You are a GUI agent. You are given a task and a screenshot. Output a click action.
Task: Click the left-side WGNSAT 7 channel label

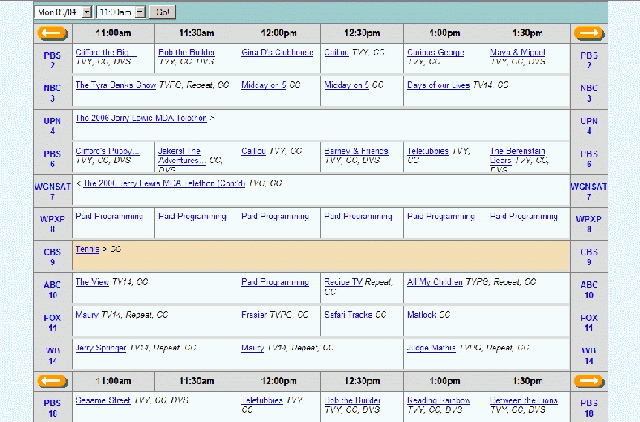click(52, 191)
